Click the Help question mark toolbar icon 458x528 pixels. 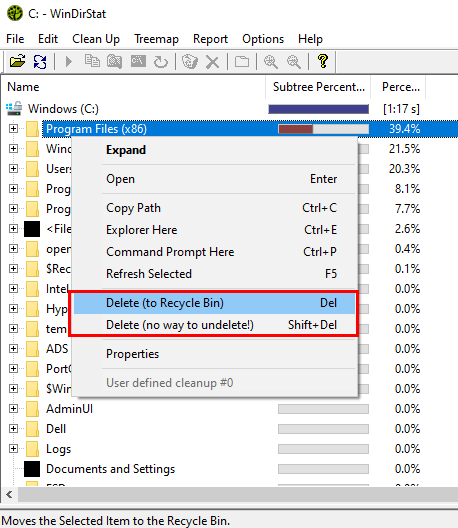click(x=323, y=61)
